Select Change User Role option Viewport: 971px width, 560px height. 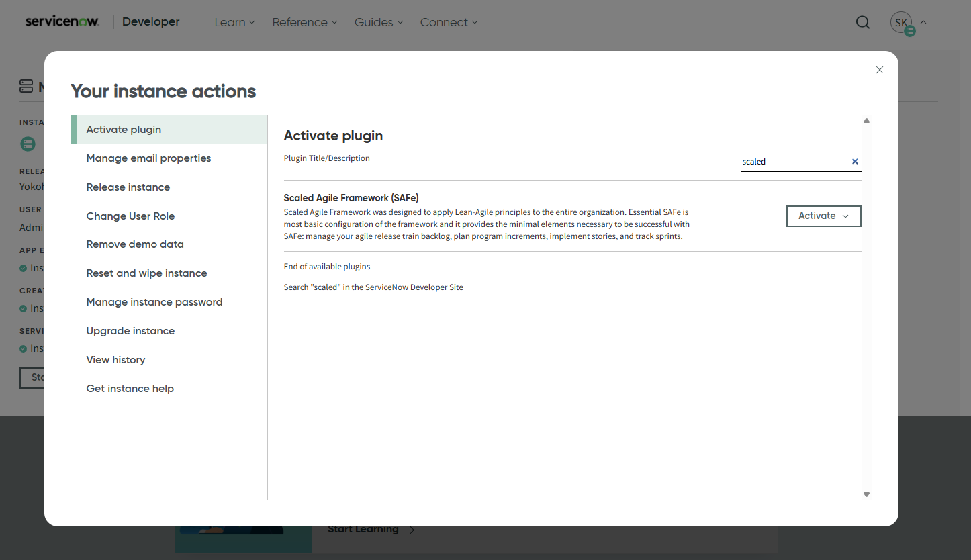click(x=130, y=216)
